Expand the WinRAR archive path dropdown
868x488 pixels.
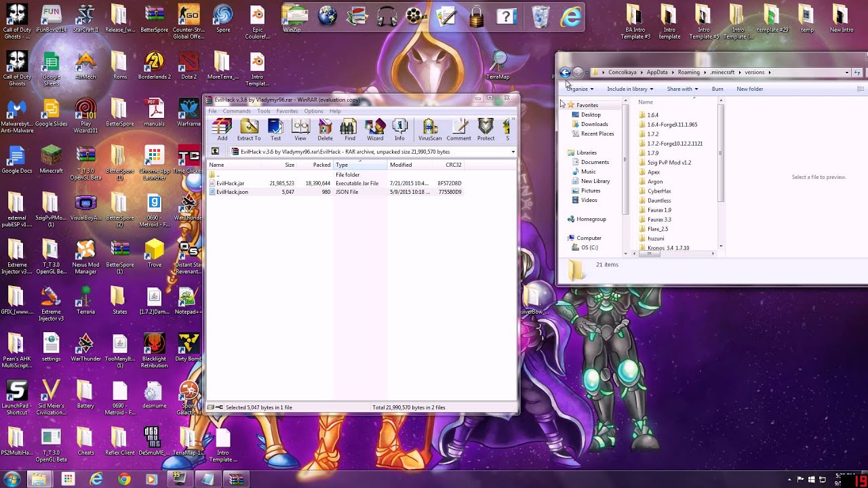click(513, 152)
